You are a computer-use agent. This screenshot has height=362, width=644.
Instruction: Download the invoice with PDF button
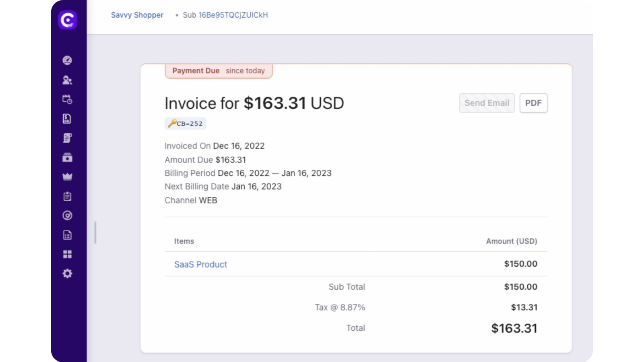click(533, 103)
